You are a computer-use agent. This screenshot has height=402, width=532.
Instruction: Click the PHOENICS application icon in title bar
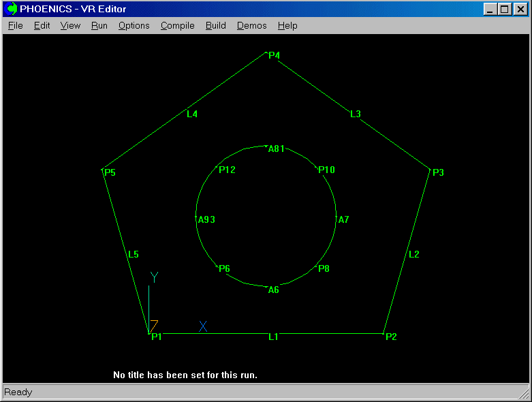12,10
